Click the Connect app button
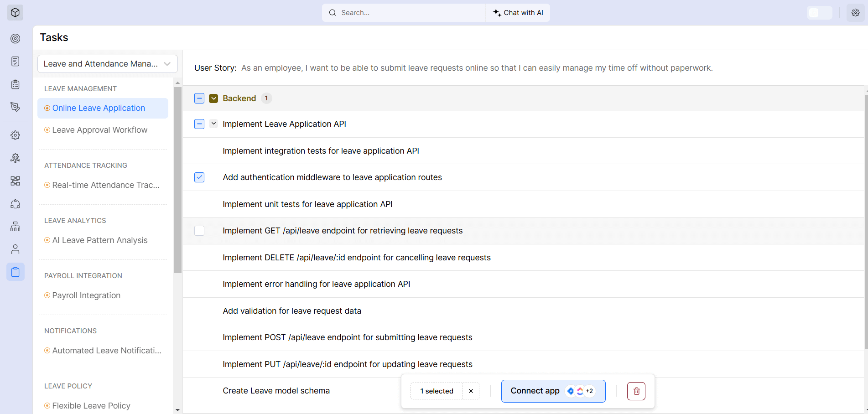The height and width of the screenshot is (414, 868). click(553, 391)
